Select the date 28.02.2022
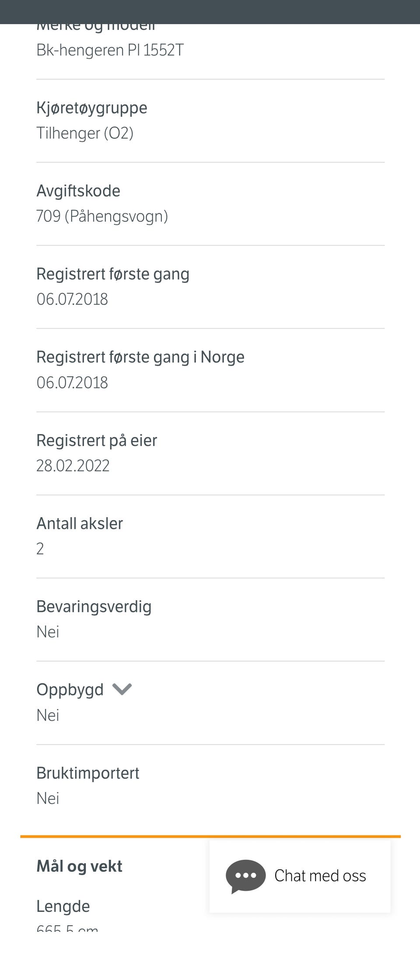Screen dimensions: 420x980 click(73, 466)
